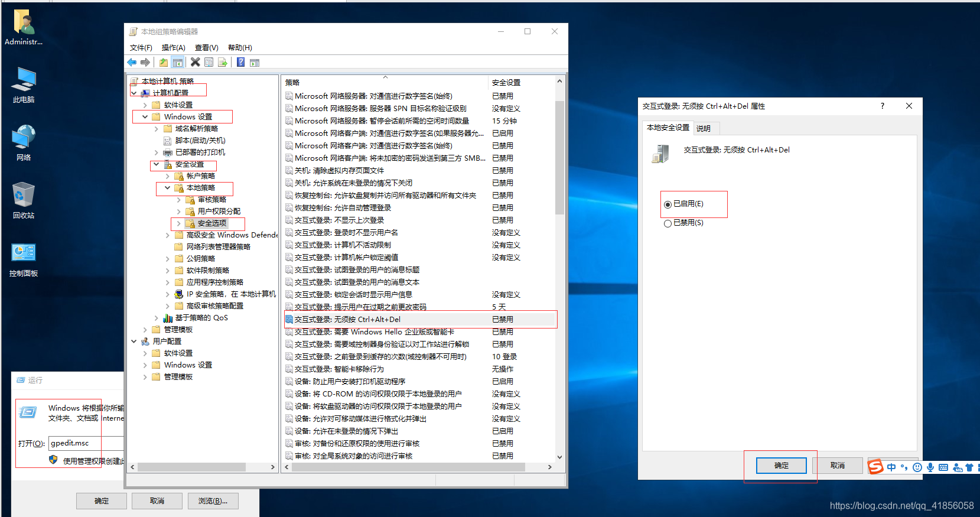
Task: Open the 操作(A) menu
Action: pos(173,48)
